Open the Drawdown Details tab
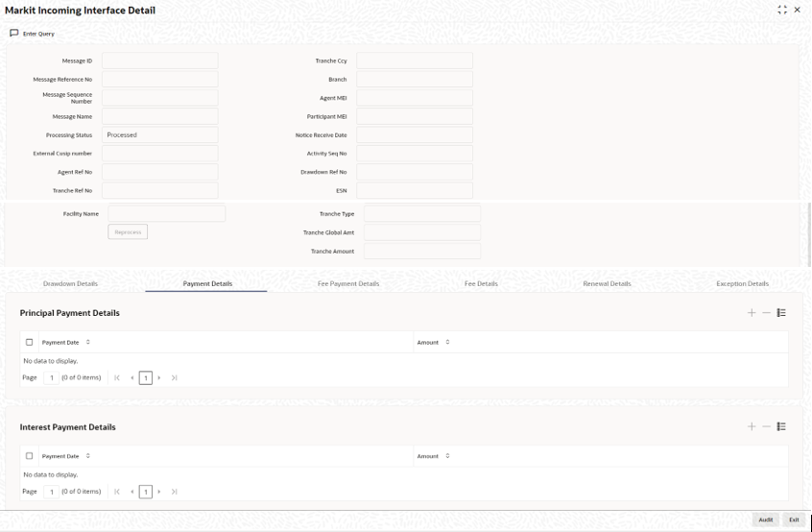The width and height of the screenshot is (812, 532). click(x=70, y=284)
